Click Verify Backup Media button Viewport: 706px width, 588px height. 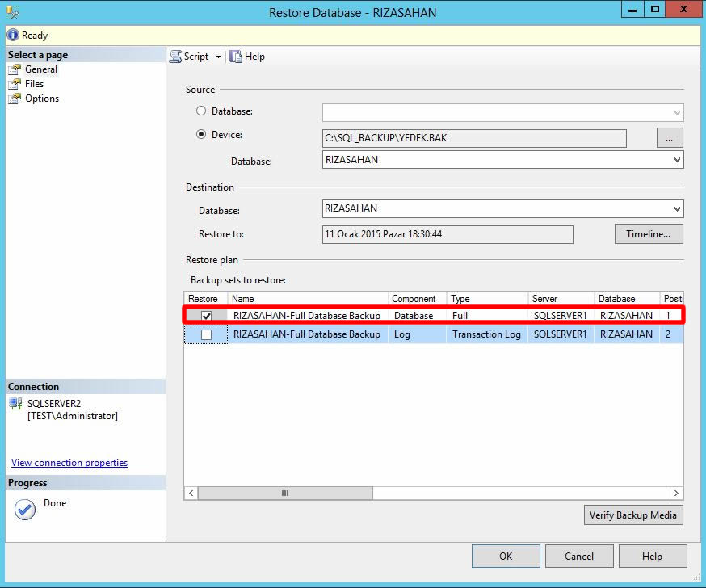(x=633, y=514)
